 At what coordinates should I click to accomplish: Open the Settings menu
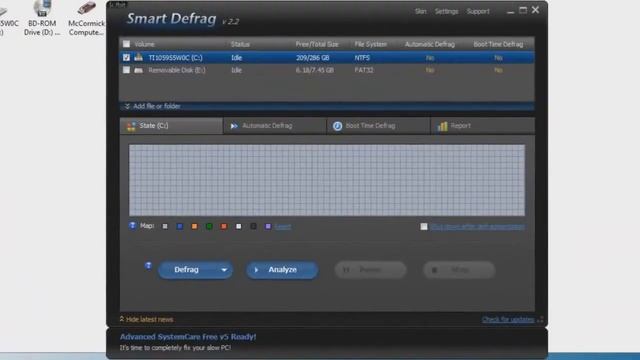[x=446, y=11]
